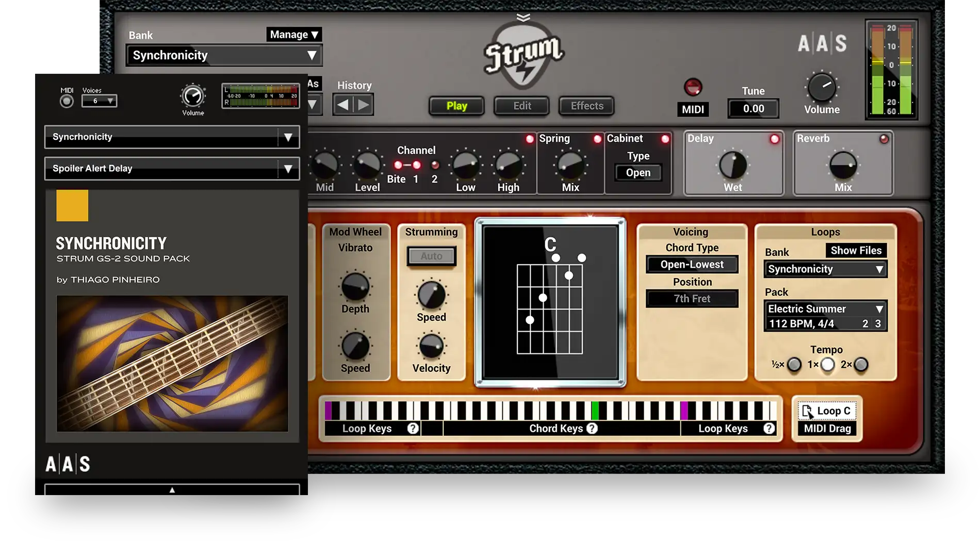Open the Spoiler Alert Delay preset dropdown
This screenshot has width=980, height=541.
[172, 168]
